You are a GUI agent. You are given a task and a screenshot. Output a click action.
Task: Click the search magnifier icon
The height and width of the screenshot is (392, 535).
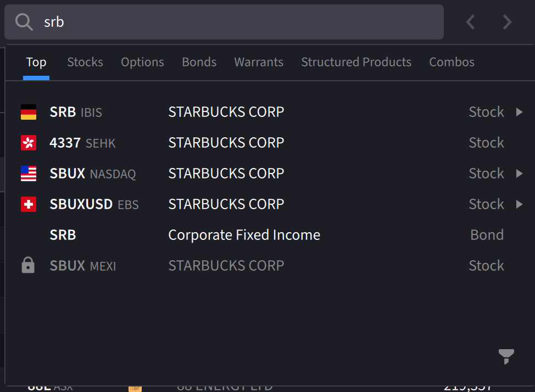click(x=24, y=22)
